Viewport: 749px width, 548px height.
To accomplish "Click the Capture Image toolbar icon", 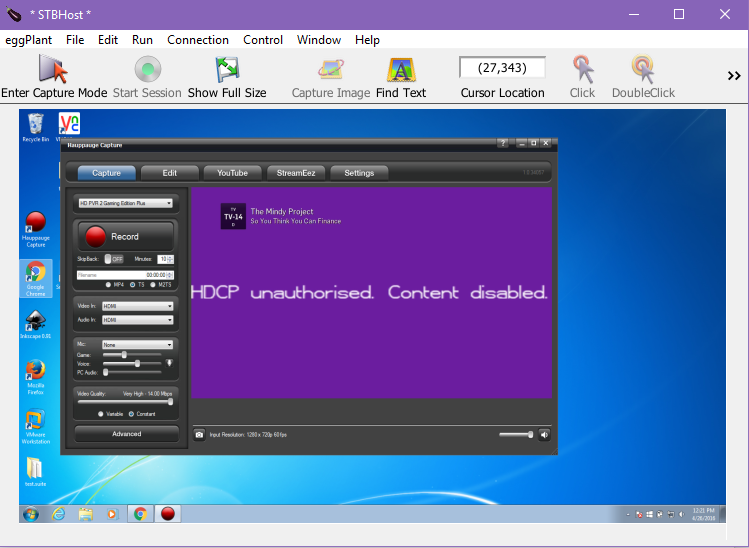I will pyautogui.click(x=331, y=69).
